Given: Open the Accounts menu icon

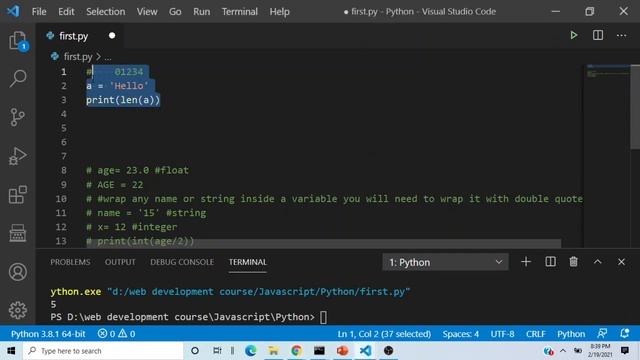Looking at the screenshot, I should point(18,272).
